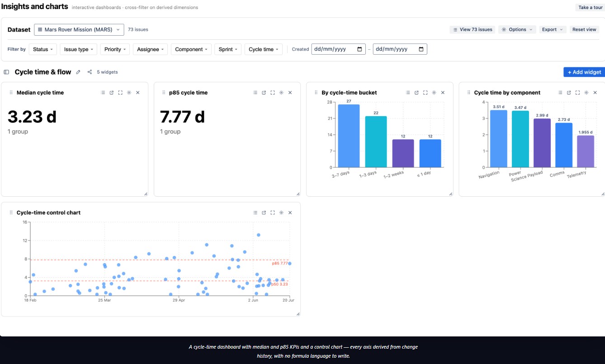Open Cycle time by component widget settings
The height and width of the screenshot is (364, 605).
[x=586, y=93]
